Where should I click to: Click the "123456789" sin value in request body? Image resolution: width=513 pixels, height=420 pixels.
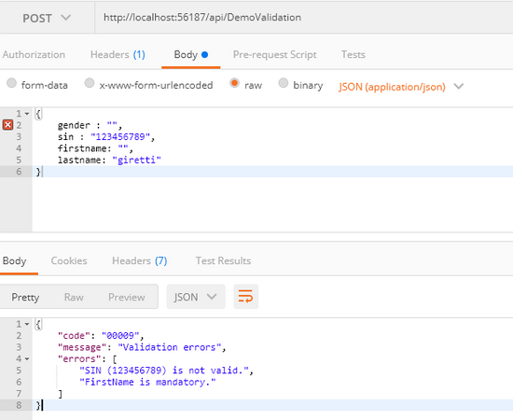(x=120, y=137)
